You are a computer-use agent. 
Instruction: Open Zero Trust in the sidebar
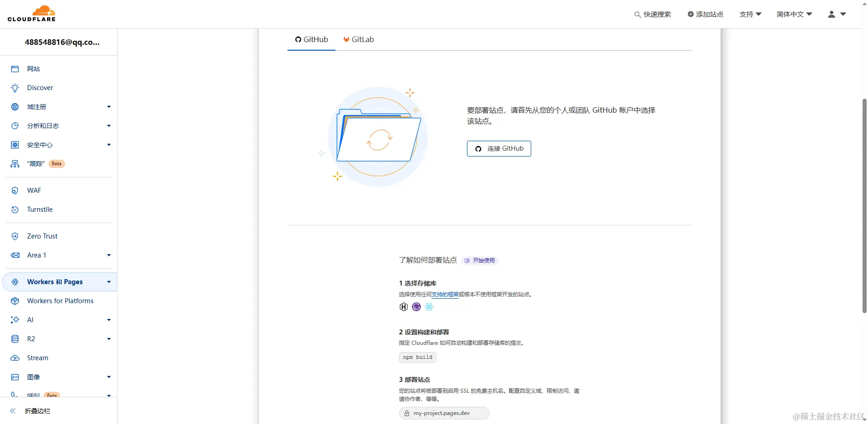[42, 236]
